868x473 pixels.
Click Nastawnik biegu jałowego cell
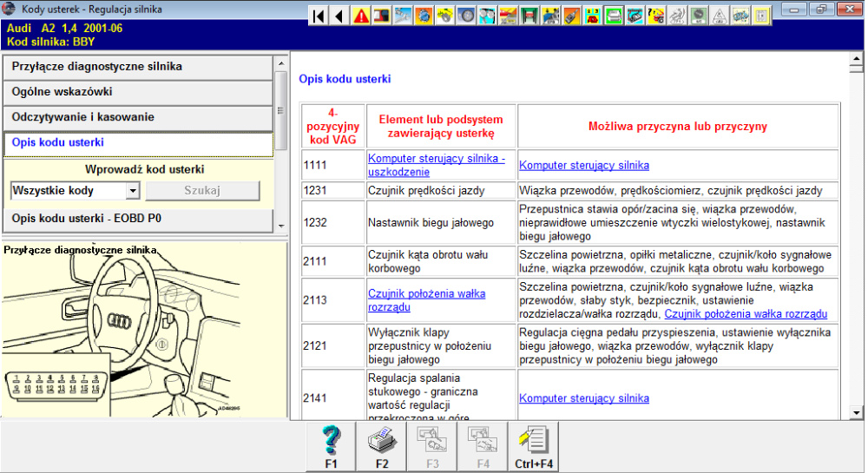coord(441,222)
